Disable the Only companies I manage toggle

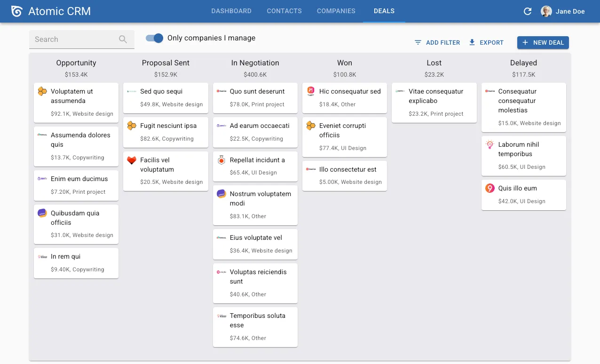pos(154,38)
